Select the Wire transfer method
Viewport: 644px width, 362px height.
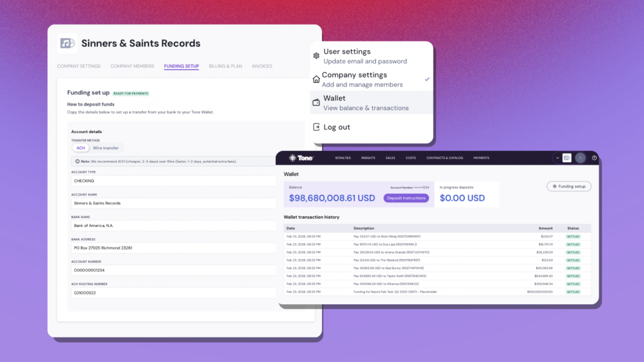(x=106, y=148)
